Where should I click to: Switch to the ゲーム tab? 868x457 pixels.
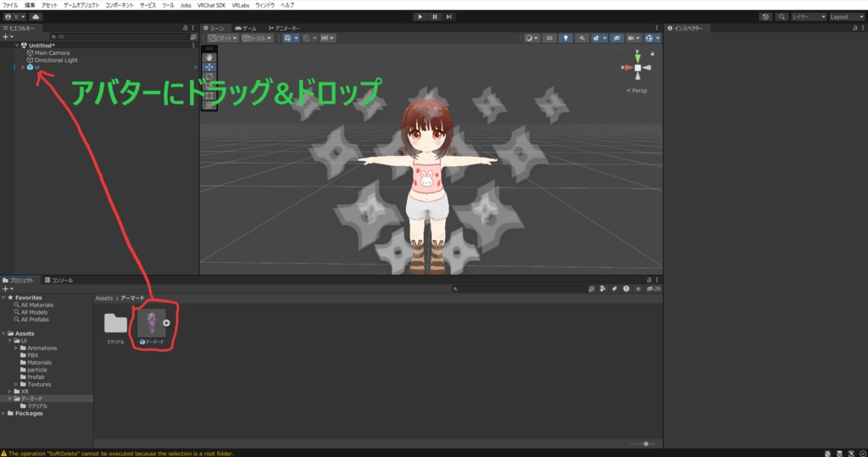pyautogui.click(x=246, y=28)
